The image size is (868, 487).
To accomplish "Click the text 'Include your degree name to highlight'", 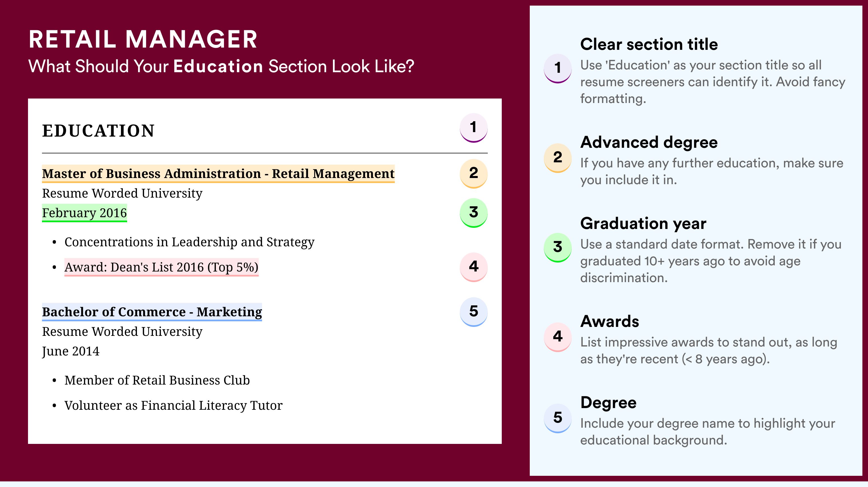I will (x=708, y=432).
